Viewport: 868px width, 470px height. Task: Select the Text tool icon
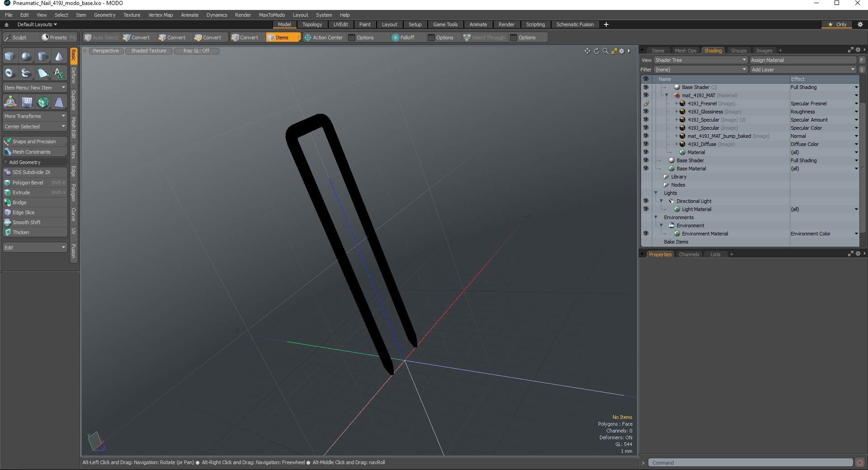[59, 73]
